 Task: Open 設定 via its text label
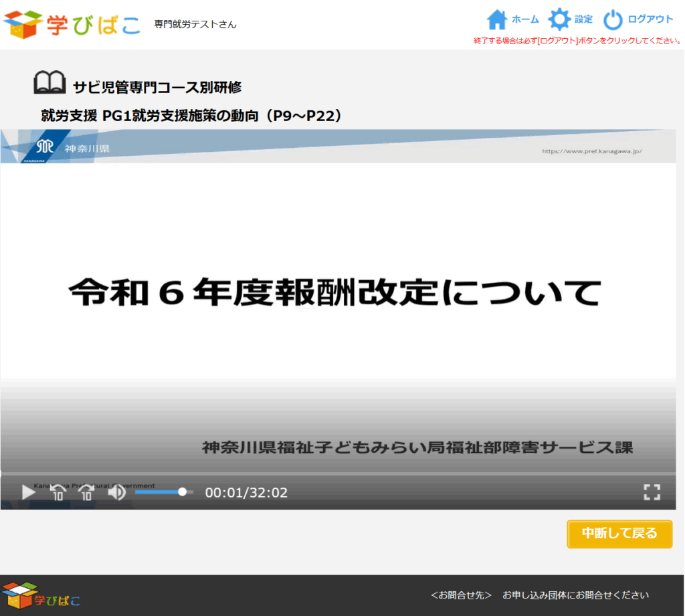point(583,19)
